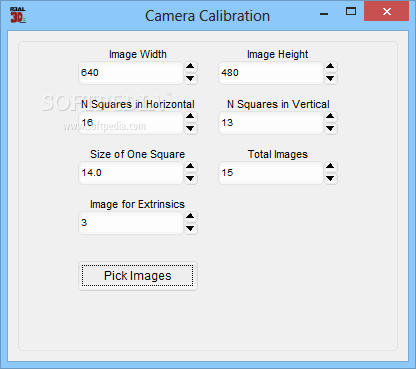
Task: Maximize the Camera Calibration window
Action: tap(351, 12)
